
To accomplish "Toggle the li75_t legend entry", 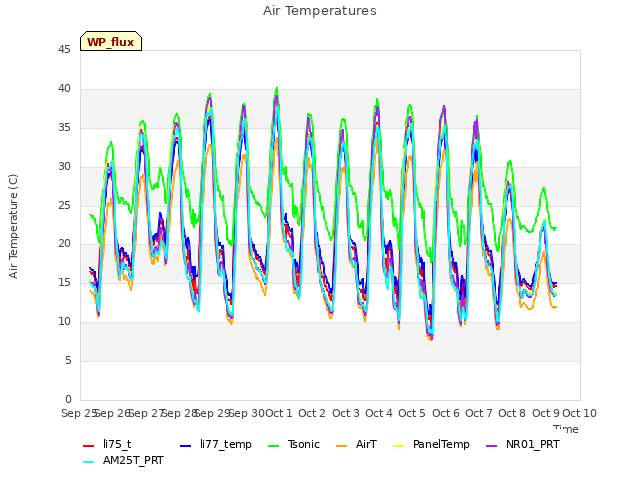I will pos(107,444).
